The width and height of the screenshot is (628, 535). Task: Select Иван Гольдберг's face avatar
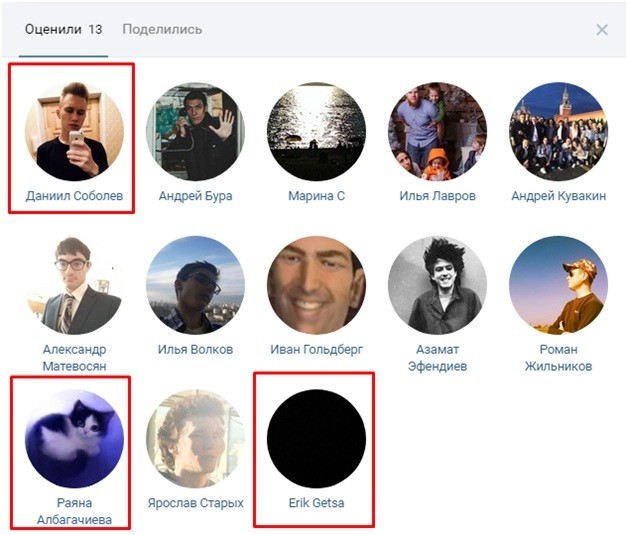[x=316, y=285]
